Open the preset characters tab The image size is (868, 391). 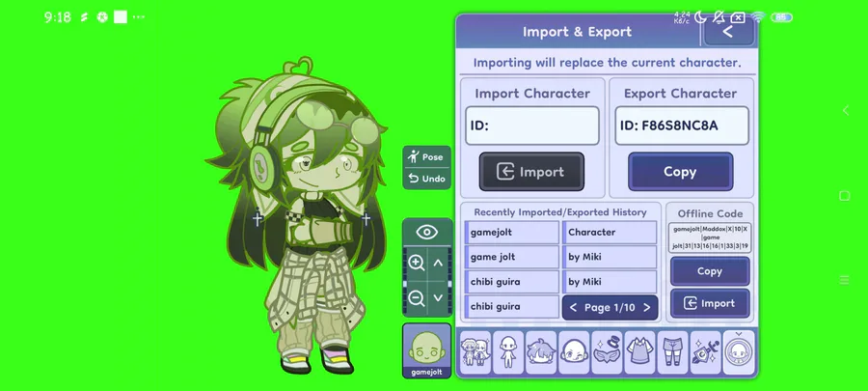pyautogui.click(x=475, y=352)
